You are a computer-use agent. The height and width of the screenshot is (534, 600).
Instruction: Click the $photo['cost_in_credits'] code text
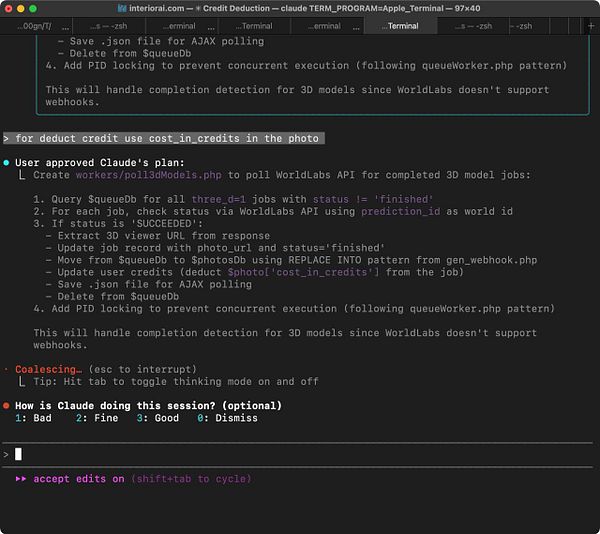click(x=303, y=272)
